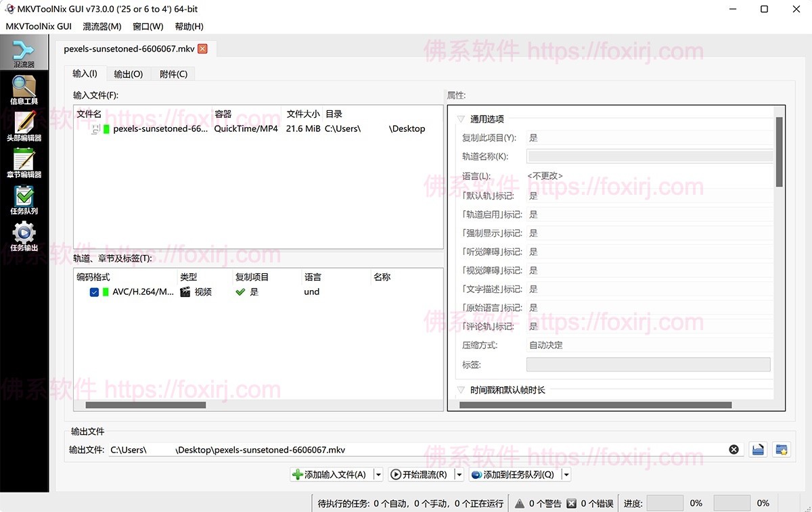This screenshot has width=812, height=512.
Task: Click the browse folder icon beside output file
Action: (x=757, y=449)
